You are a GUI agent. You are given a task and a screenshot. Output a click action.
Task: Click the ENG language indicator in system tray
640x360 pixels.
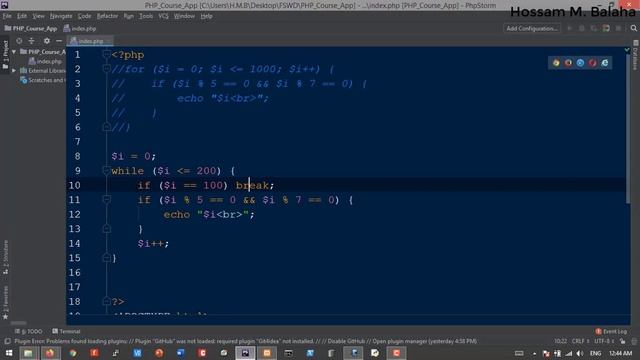pos(595,353)
